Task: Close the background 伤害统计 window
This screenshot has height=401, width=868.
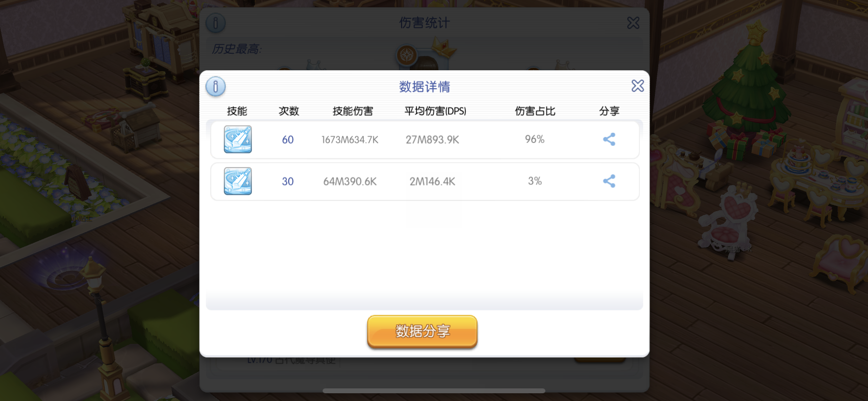Action: tap(633, 23)
